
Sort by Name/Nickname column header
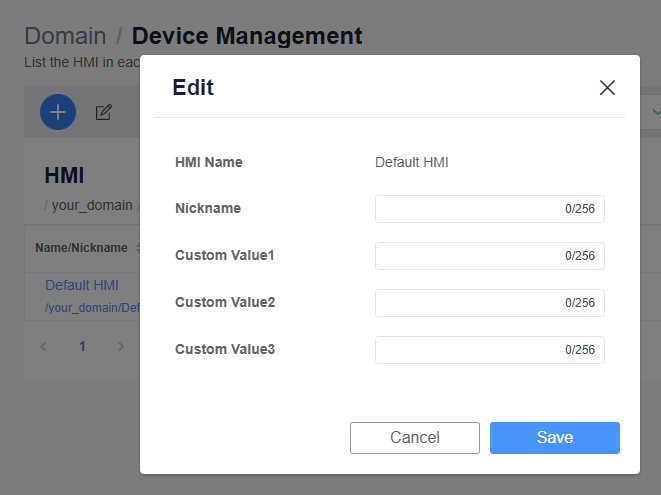pyautogui.click(x=81, y=248)
